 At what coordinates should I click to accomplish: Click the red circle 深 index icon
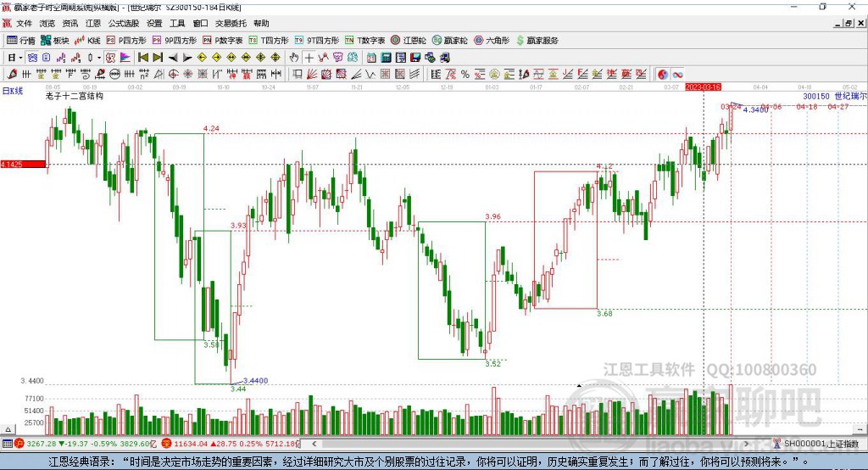[x=167, y=444]
